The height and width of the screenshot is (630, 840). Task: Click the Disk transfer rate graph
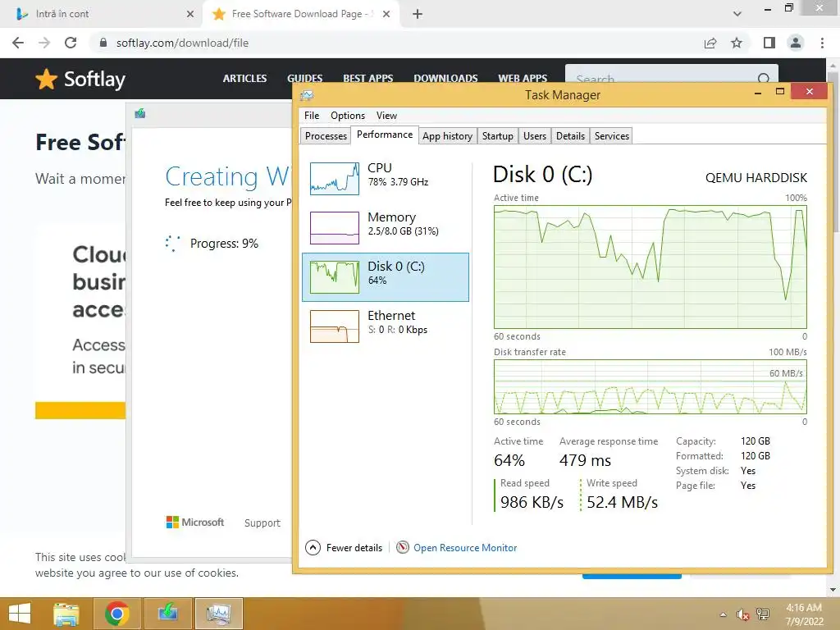pyautogui.click(x=650, y=387)
